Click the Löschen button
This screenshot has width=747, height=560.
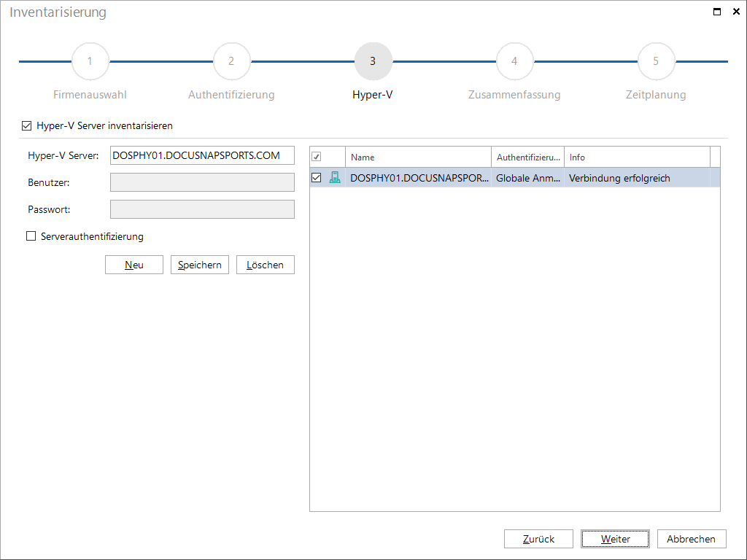pyautogui.click(x=266, y=265)
